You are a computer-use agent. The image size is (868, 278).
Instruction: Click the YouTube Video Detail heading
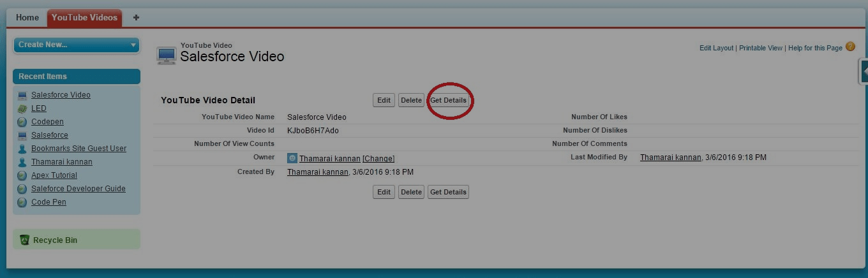click(x=208, y=100)
